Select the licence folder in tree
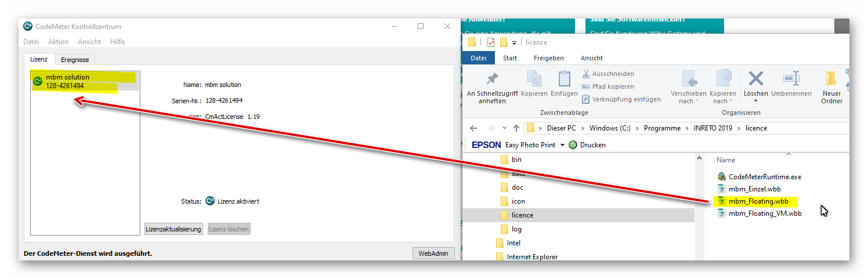The height and width of the screenshot is (279, 868). 522,215
